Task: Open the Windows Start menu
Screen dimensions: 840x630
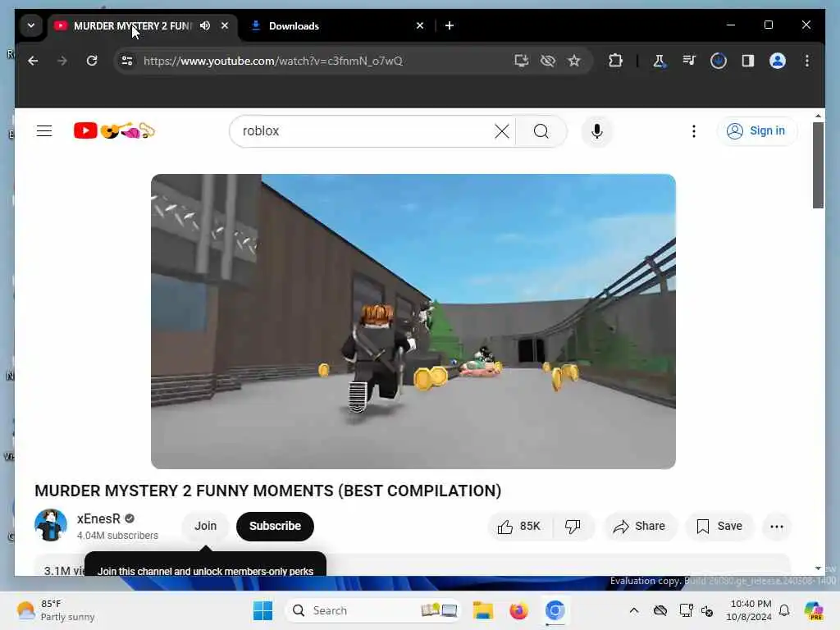Action: tap(262, 610)
